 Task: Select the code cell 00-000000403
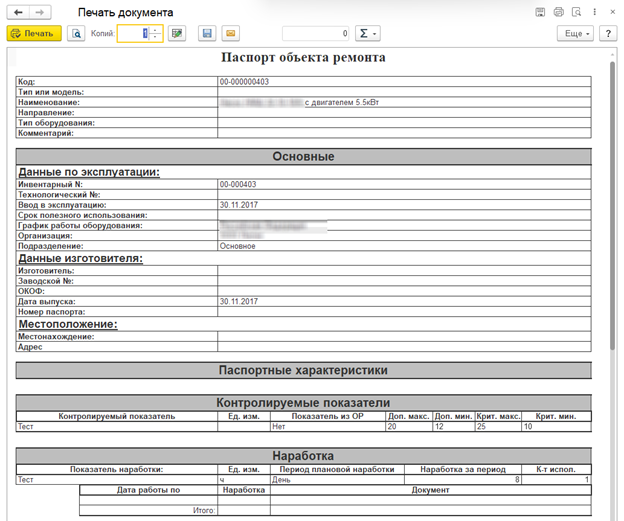pyautogui.click(x=404, y=82)
